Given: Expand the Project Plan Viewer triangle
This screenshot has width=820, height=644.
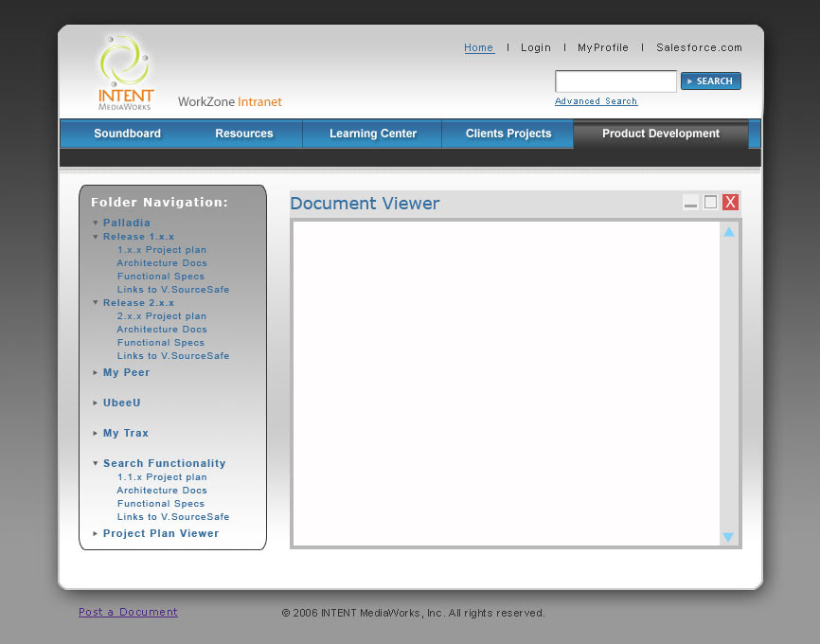Looking at the screenshot, I should tap(96, 533).
